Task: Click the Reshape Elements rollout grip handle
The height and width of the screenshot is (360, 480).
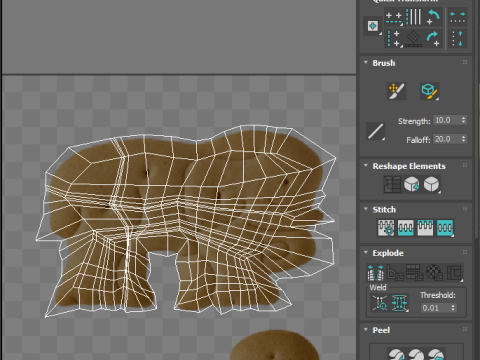Action: click(465, 165)
